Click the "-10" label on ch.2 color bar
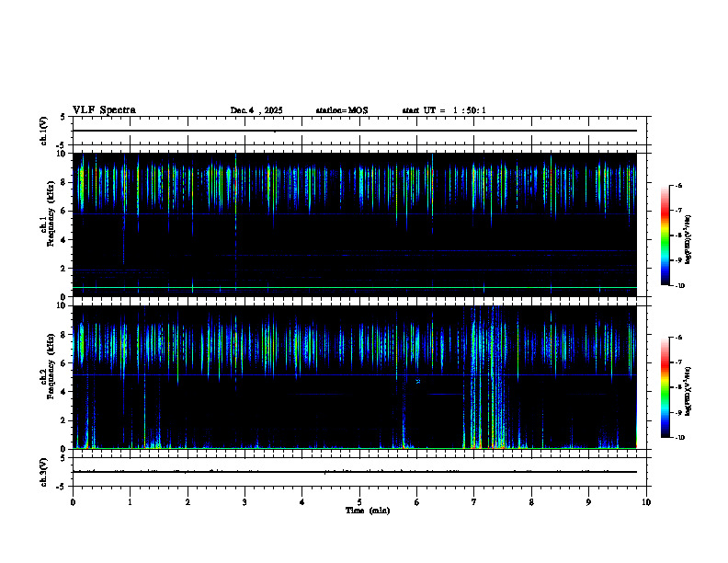 tap(679, 438)
